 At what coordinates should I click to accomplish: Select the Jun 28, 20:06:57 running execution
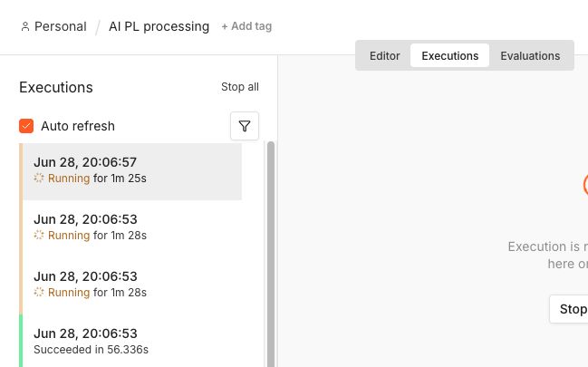click(132, 171)
